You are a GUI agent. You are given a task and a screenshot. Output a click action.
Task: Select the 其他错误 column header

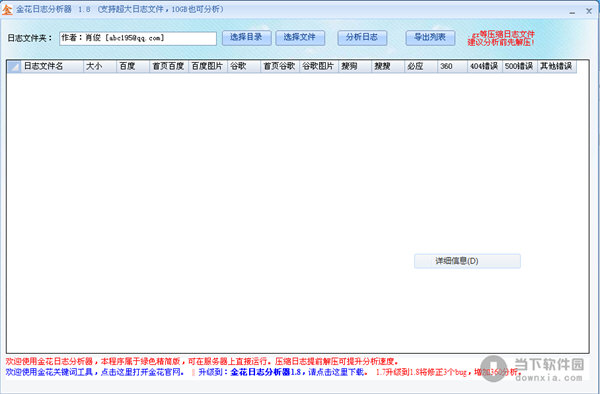click(x=557, y=66)
